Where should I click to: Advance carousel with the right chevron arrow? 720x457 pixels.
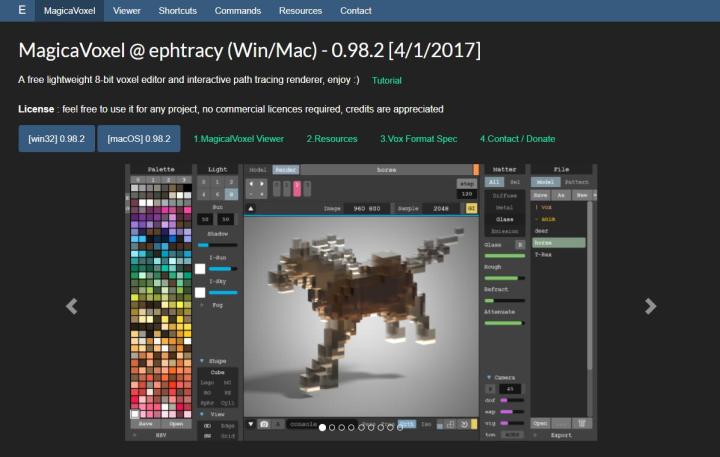[x=650, y=306]
